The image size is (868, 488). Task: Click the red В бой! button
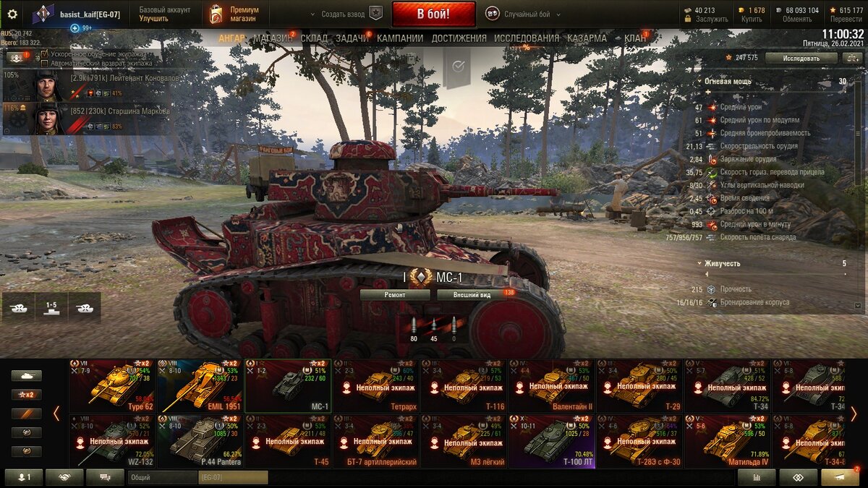pyautogui.click(x=434, y=14)
